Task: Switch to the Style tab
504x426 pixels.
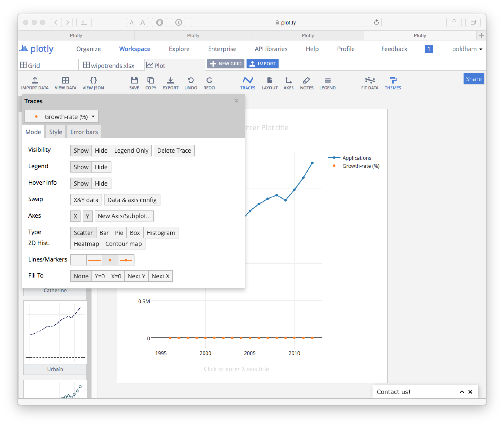Action: coord(55,132)
